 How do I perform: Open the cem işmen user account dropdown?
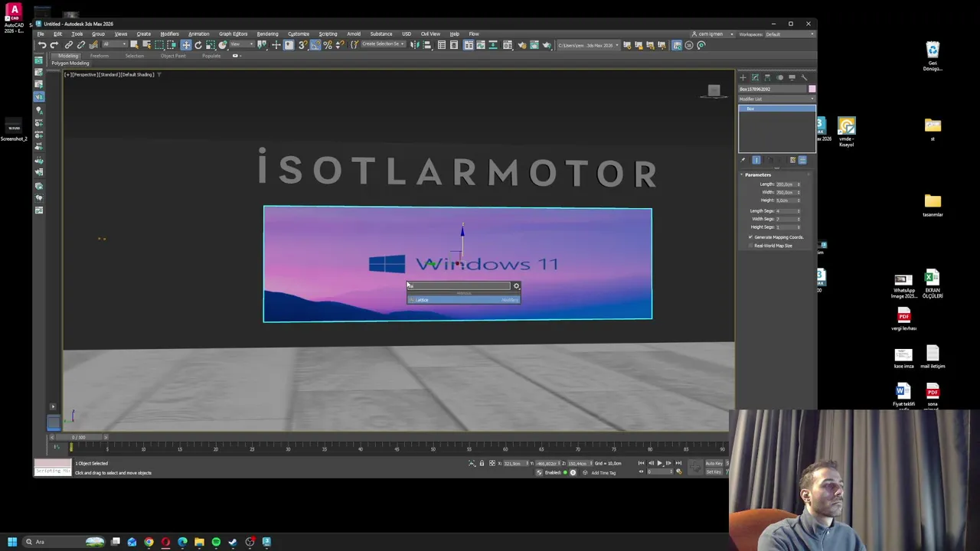tap(712, 34)
